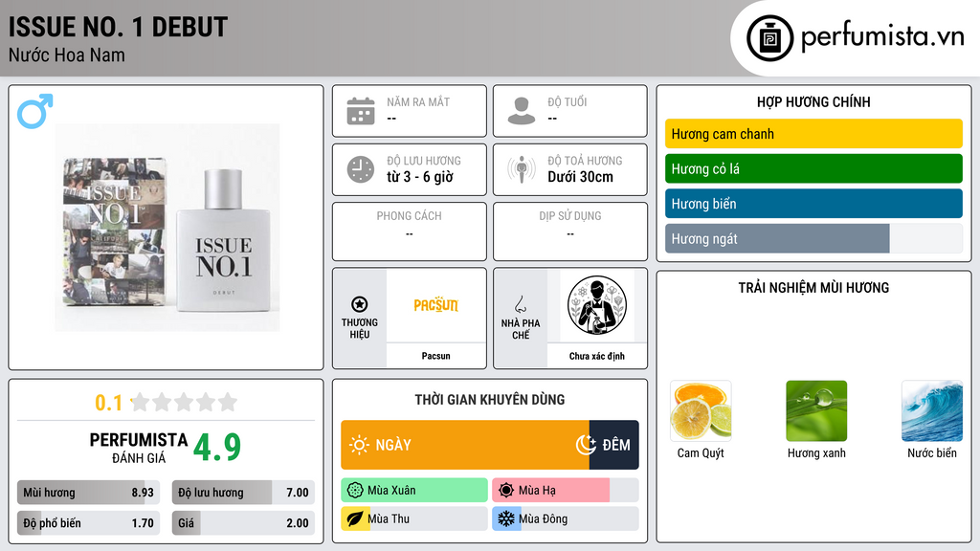Click the clock icon for Độ lưu hương

[x=361, y=169]
